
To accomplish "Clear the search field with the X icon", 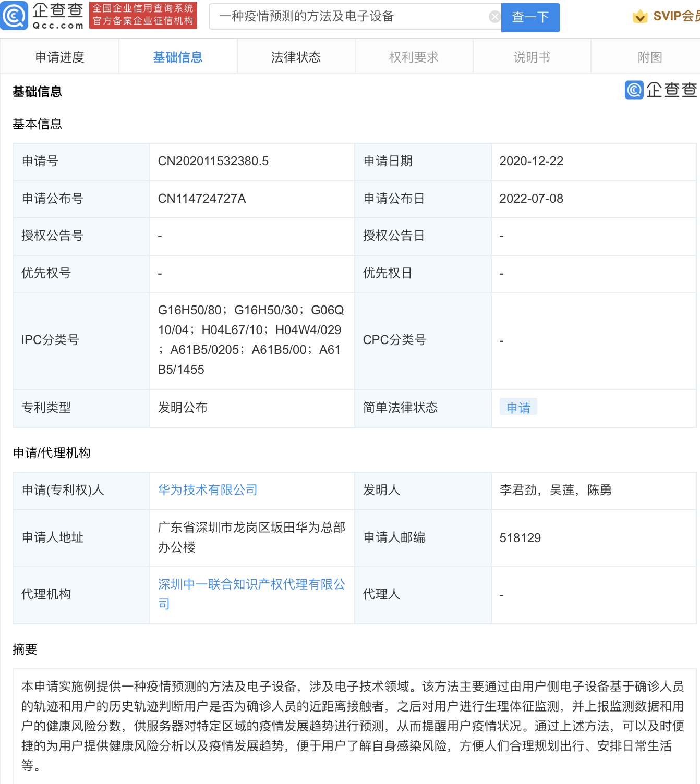I will point(494,17).
